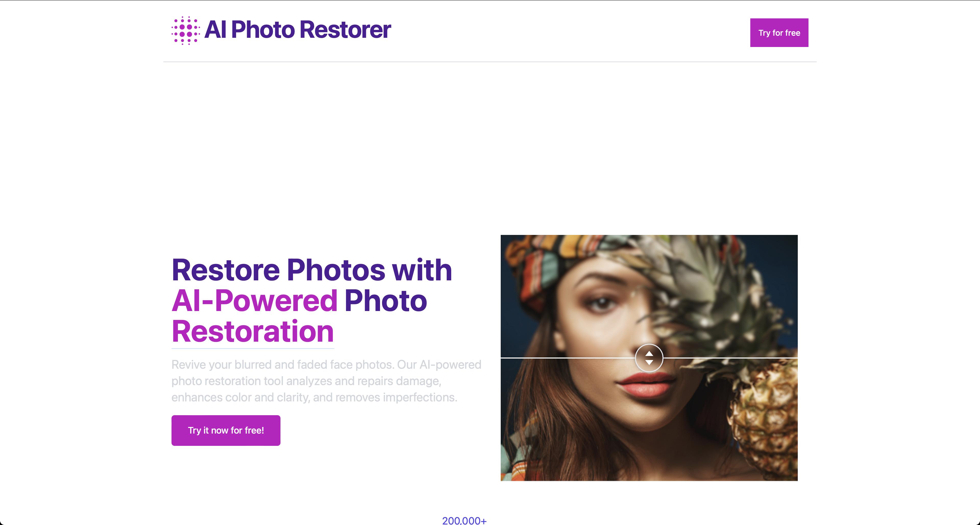Click the Try it now for free! button
The height and width of the screenshot is (525, 980).
(226, 430)
